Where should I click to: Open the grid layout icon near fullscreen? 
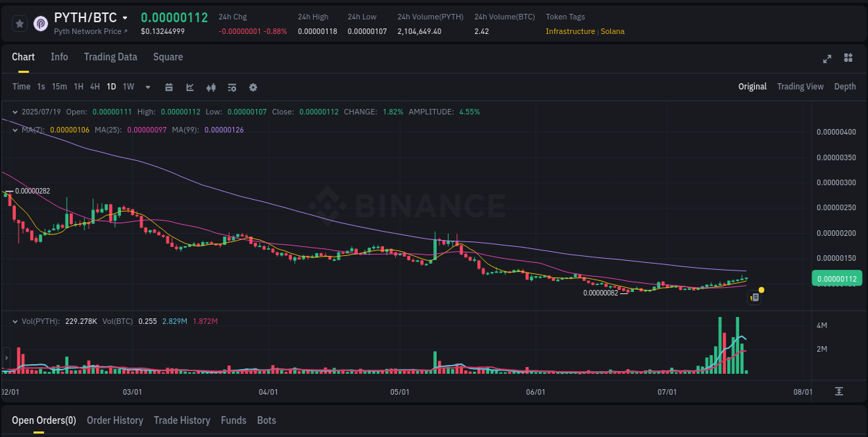click(x=848, y=59)
